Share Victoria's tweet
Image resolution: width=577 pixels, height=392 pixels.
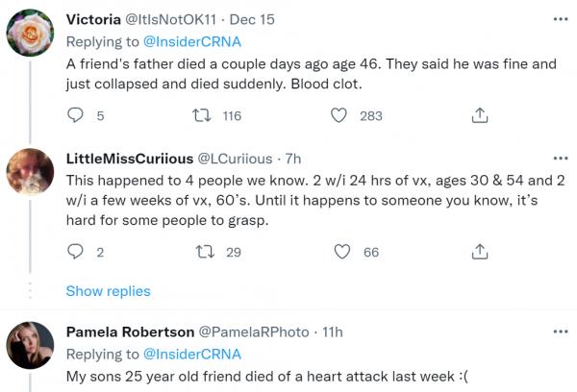[x=478, y=115]
